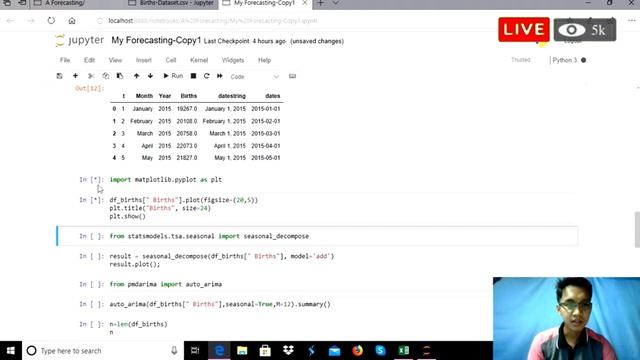The image size is (640, 360).
Task: Run the selected cell
Action: coord(173,76)
